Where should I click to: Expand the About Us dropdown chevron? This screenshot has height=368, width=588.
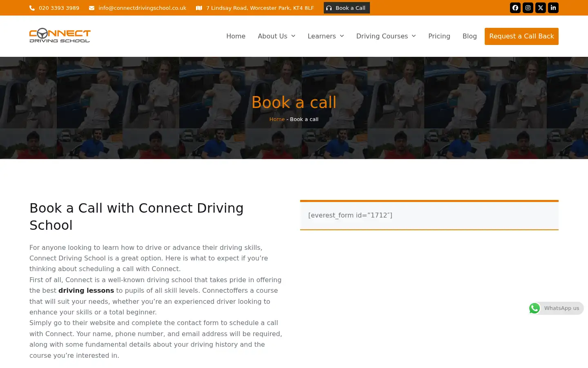click(x=293, y=36)
